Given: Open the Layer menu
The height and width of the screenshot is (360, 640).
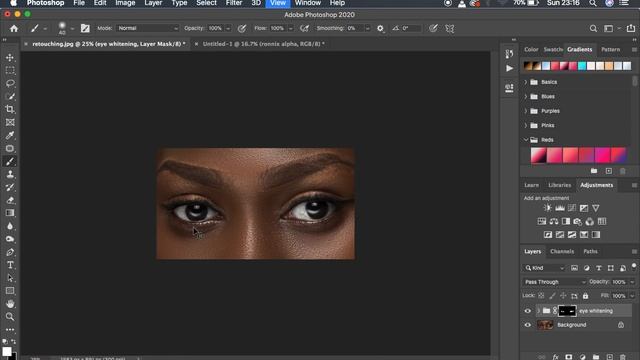Looking at the screenshot, I should click(153, 3).
